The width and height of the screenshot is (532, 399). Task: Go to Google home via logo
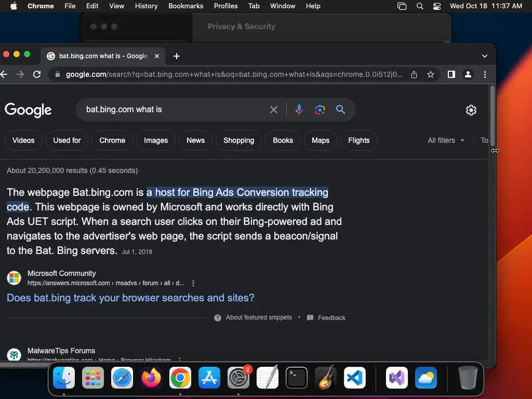(28, 110)
